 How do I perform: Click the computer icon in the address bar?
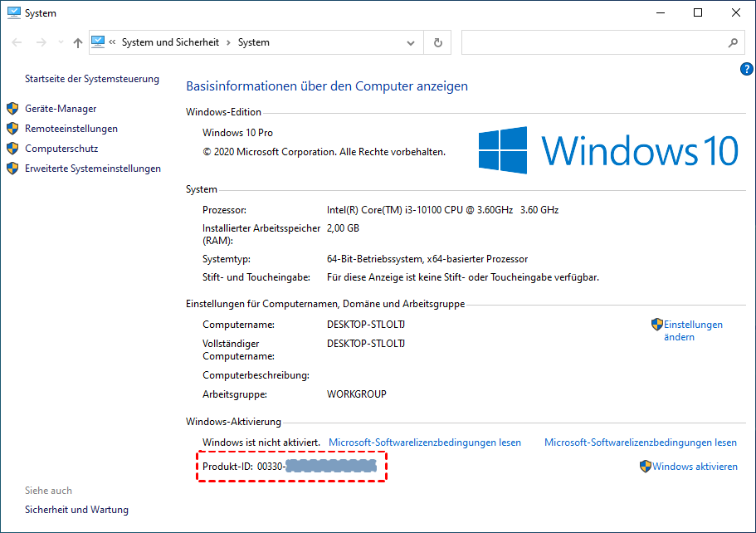click(x=98, y=42)
